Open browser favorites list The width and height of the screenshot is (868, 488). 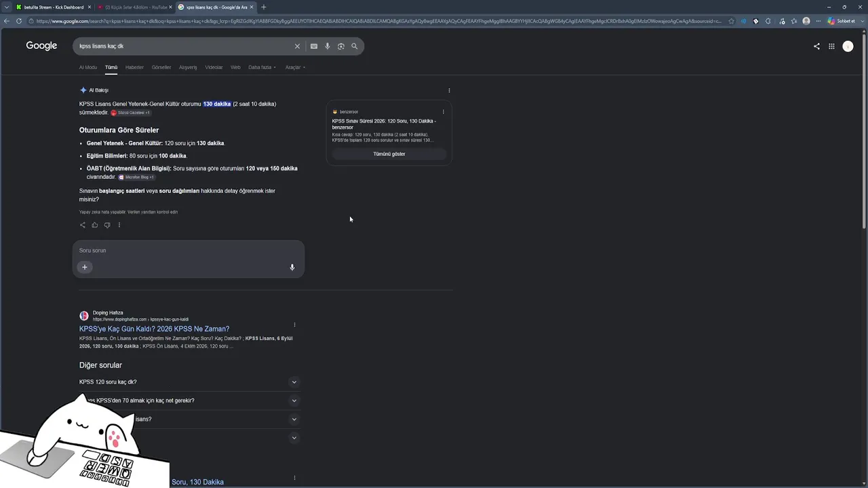[x=794, y=21]
